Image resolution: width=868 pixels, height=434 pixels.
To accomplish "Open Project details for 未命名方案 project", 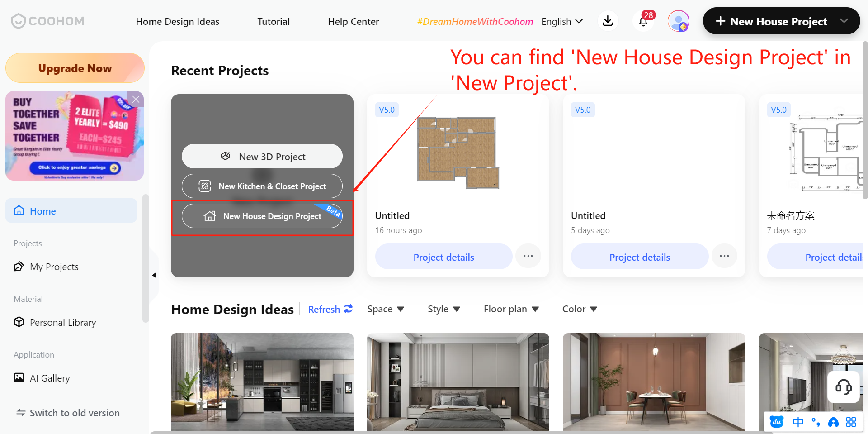I will 815,257.
